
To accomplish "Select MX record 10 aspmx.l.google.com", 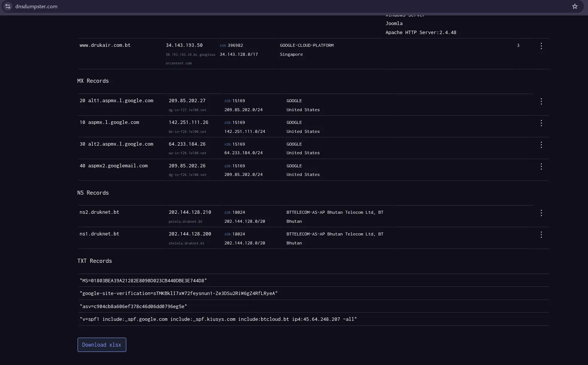I will click(x=109, y=122).
